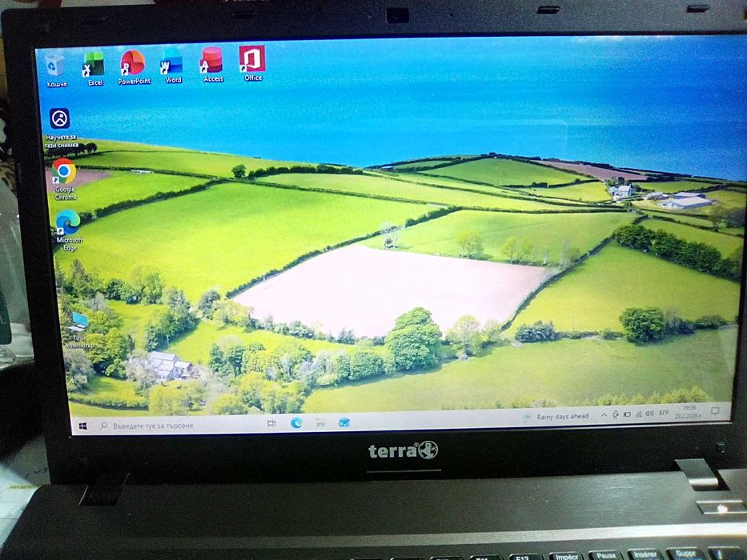Open File Explorer from the taskbar
The image size is (747, 560).
click(x=320, y=422)
